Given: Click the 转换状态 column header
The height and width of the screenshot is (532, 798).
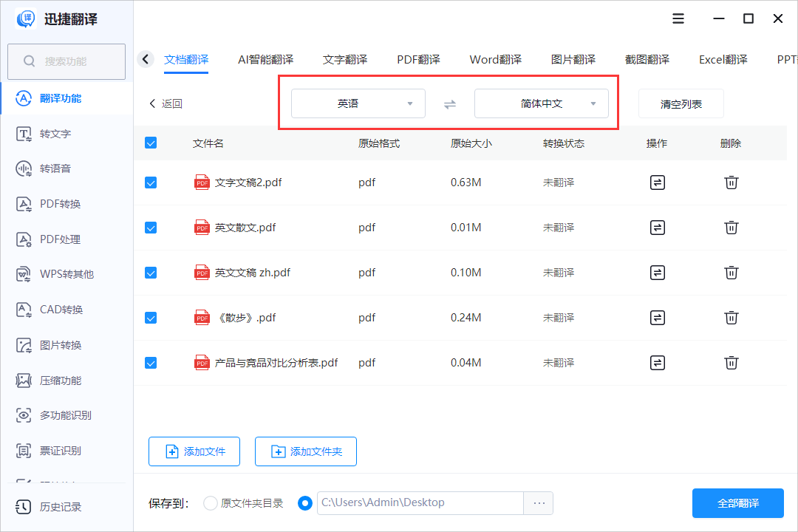Looking at the screenshot, I should coord(563,143).
